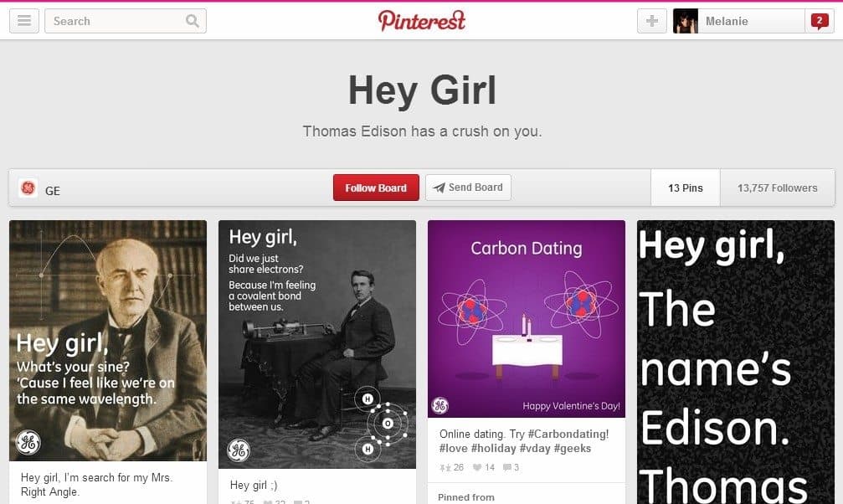Click the heart likes icon showing 14

pyautogui.click(x=477, y=467)
